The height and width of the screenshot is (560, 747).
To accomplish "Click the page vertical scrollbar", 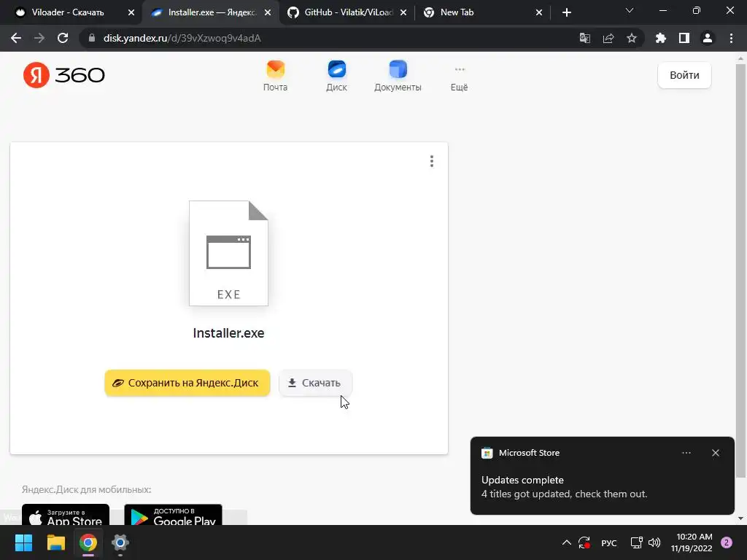I will pyautogui.click(x=740, y=271).
